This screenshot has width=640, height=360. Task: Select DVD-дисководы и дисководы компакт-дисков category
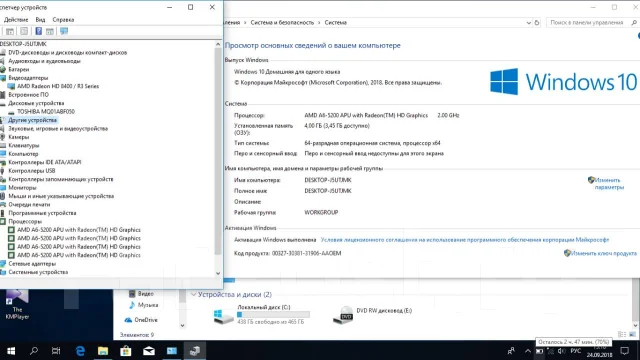(x=67, y=53)
